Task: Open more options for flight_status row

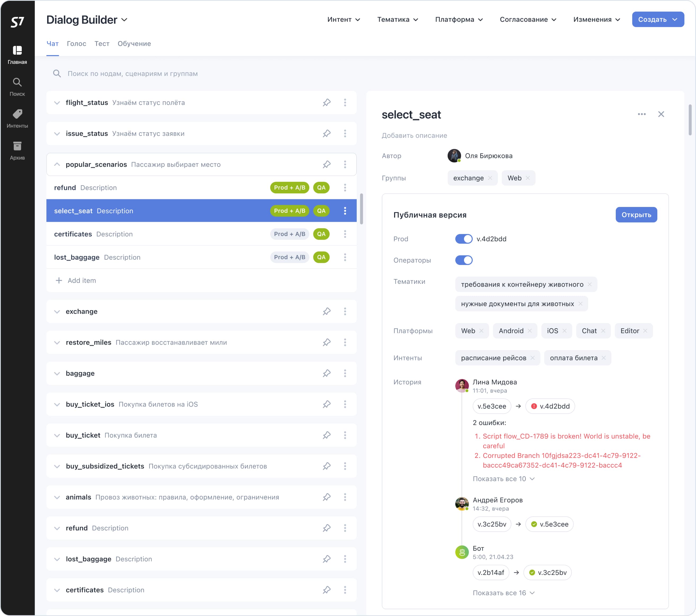Action: coord(345,103)
